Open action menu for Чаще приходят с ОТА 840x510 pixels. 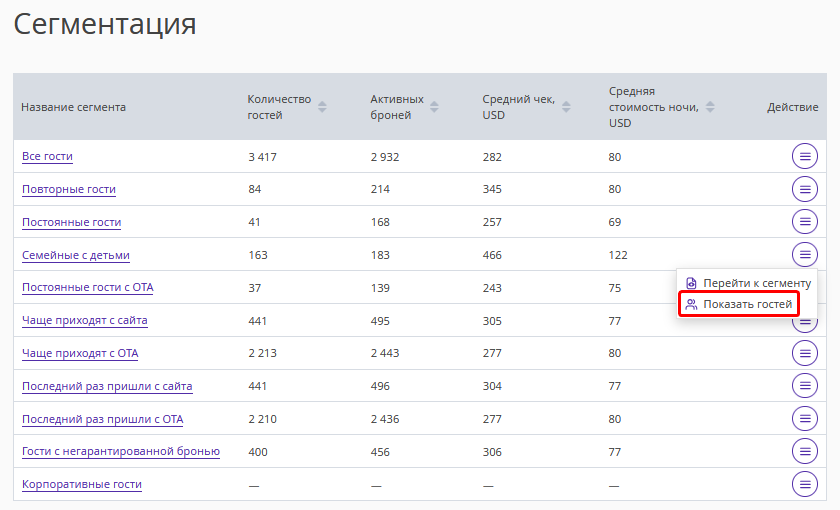coord(805,353)
